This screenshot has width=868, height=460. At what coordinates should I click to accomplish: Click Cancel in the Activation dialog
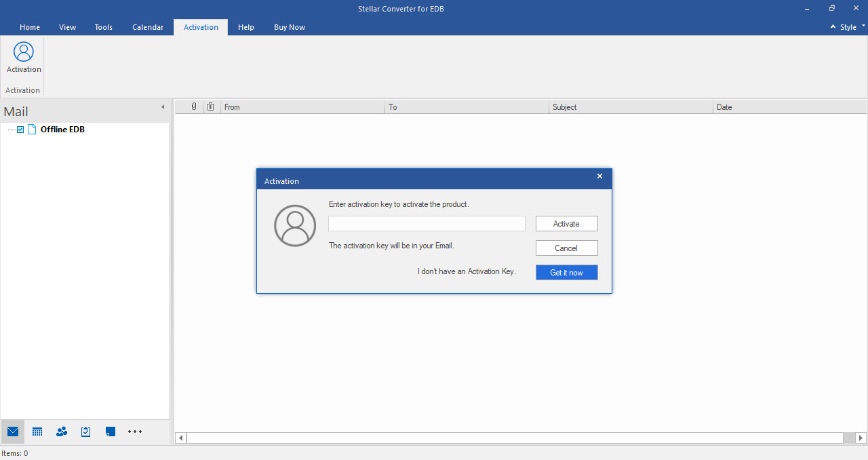click(x=566, y=248)
